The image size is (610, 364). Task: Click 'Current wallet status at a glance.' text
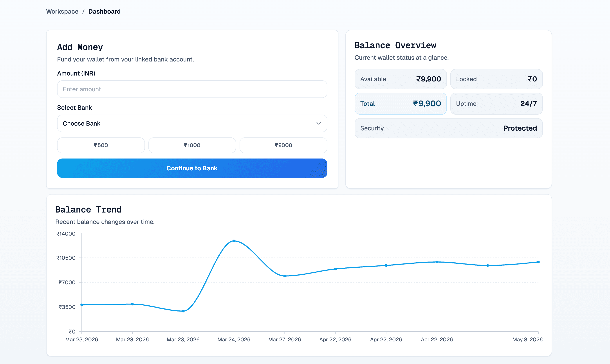coord(402,58)
